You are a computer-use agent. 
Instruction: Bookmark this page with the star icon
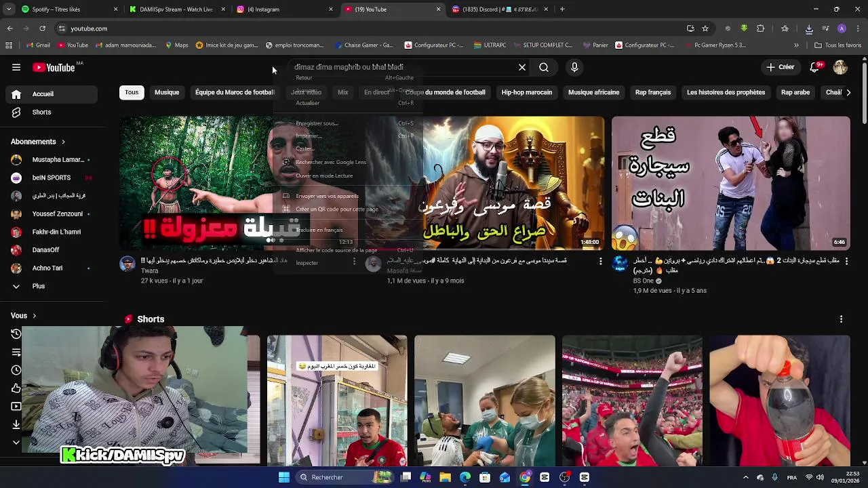pos(705,28)
